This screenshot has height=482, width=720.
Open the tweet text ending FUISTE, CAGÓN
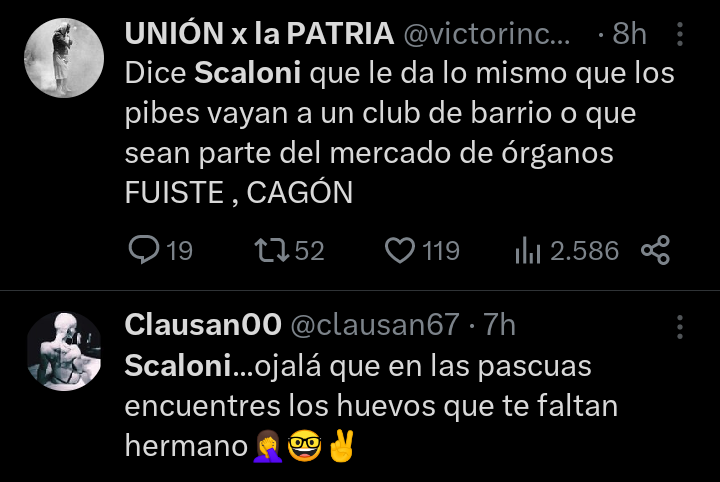(399, 133)
